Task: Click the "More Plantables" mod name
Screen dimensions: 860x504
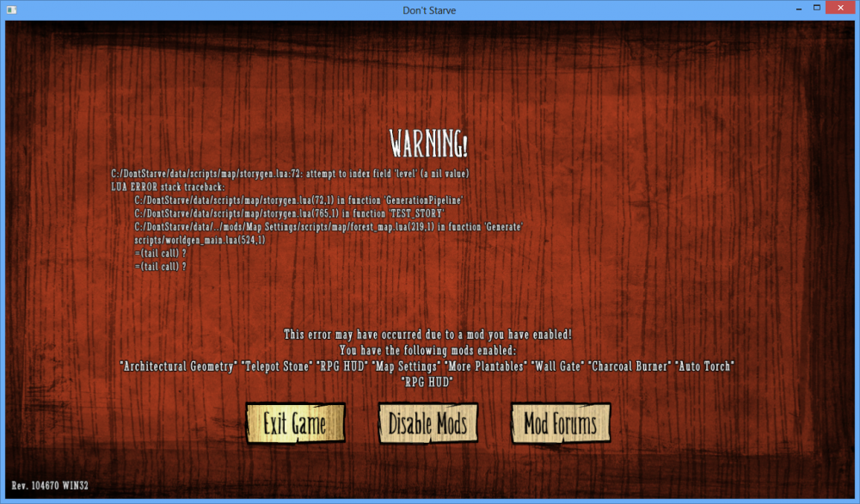Action: (x=486, y=366)
